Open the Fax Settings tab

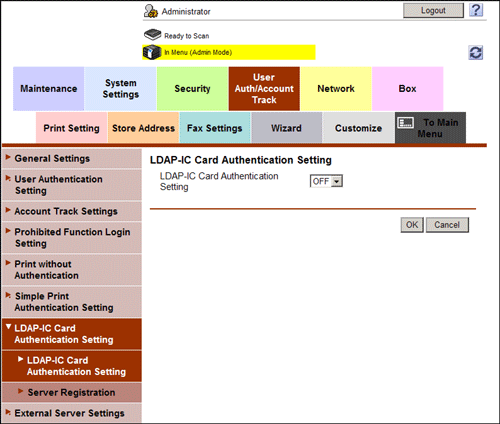point(215,128)
